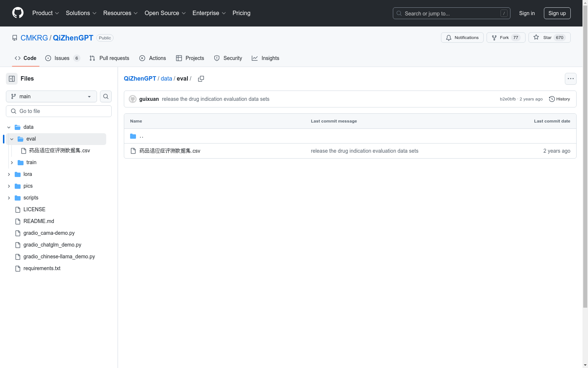Image resolution: width=588 pixels, height=368 pixels.
Task: Expand the Resources dropdown
Action: (x=121, y=13)
